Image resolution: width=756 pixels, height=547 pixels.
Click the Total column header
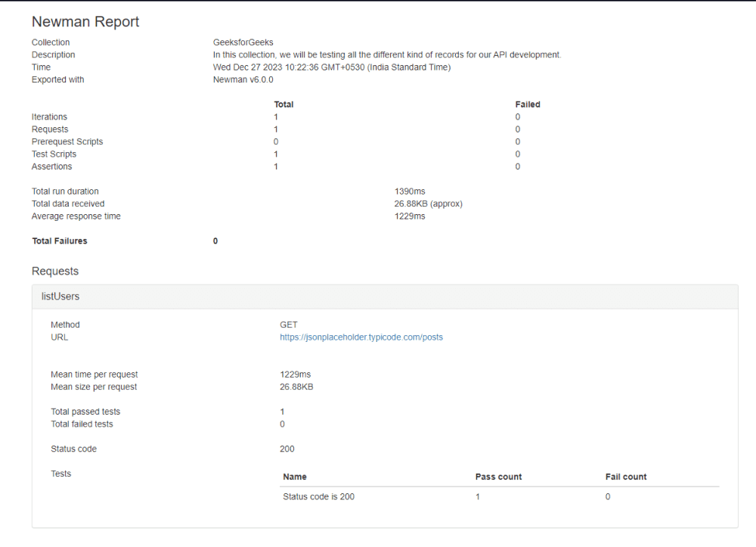click(283, 104)
